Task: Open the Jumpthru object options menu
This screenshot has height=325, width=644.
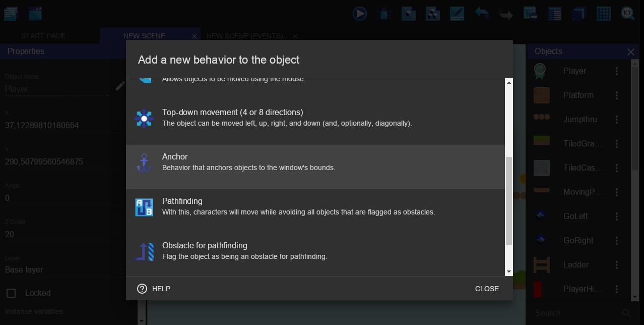Action: (617, 120)
